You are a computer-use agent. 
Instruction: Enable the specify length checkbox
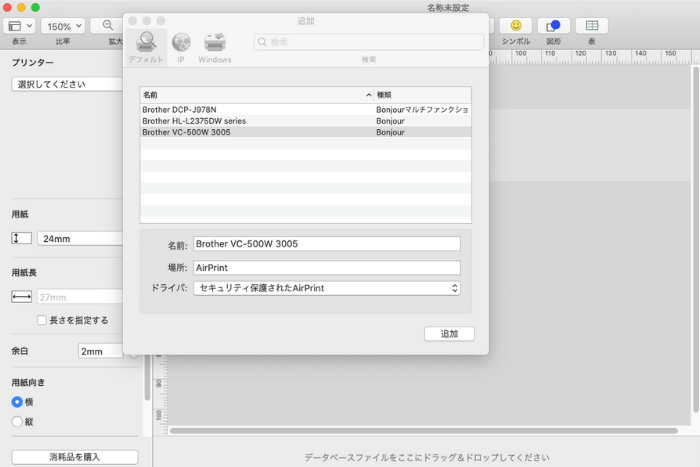pos(42,320)
